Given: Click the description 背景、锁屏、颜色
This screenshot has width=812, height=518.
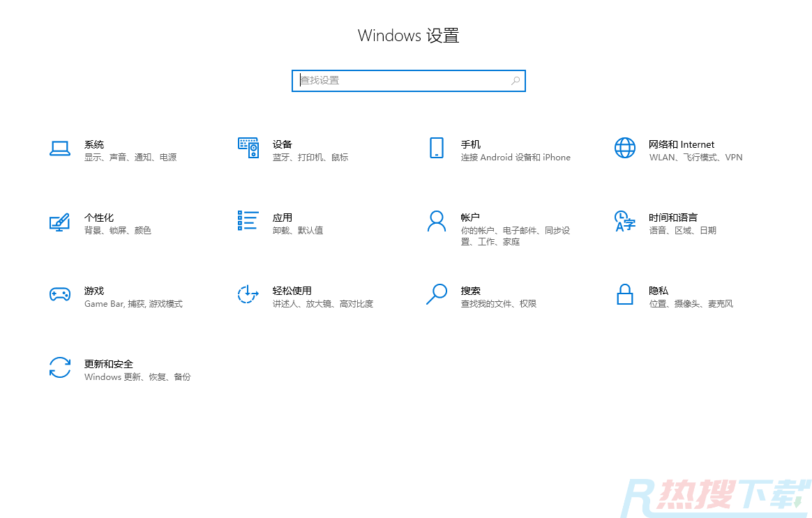Looking at the screenshot, I should click(118, 230).
